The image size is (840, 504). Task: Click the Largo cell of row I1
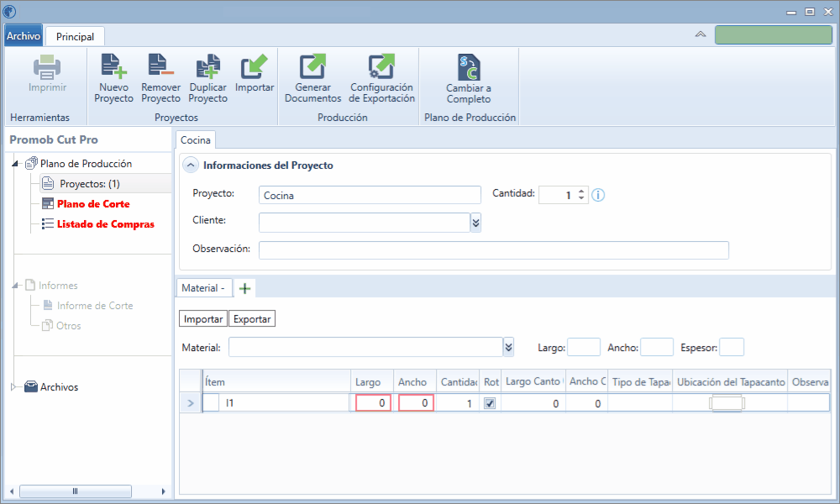tap(374, 402)
